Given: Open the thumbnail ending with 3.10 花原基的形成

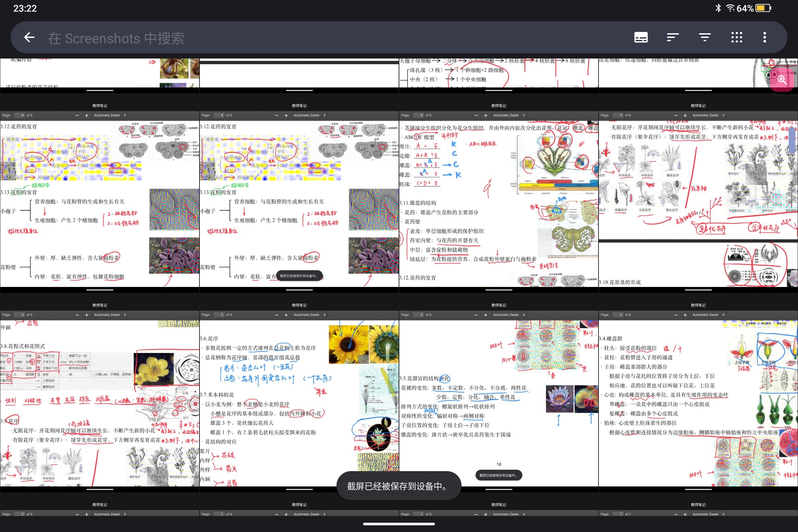Looking at the screenshot, I should pyautogui.click(x=698, y=194).
